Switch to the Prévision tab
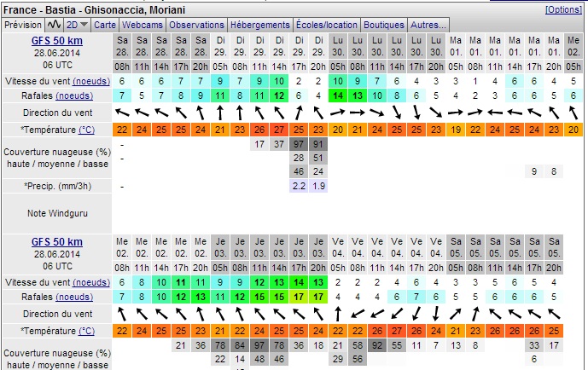Image resolution: width=588 pixels, height=370 pixels. point(23,26)
